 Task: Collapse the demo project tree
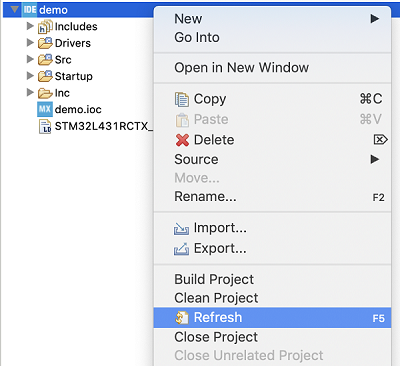click(14, 9)
